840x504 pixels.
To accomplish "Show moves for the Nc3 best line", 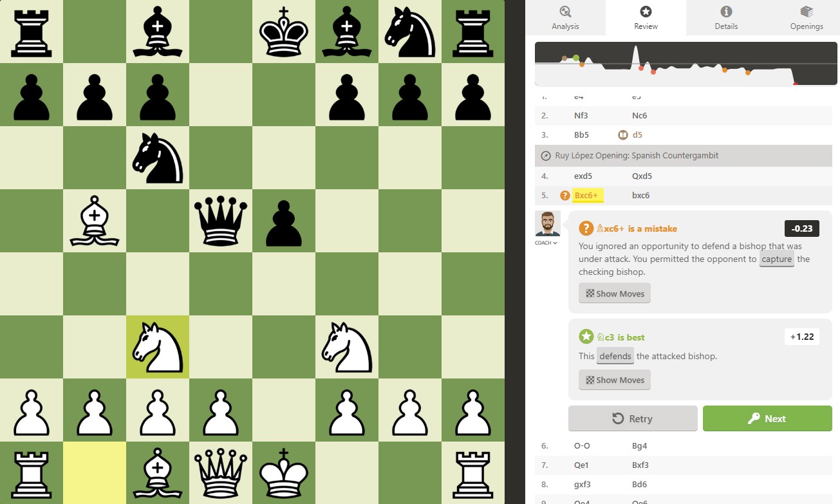I will (615, 380).
